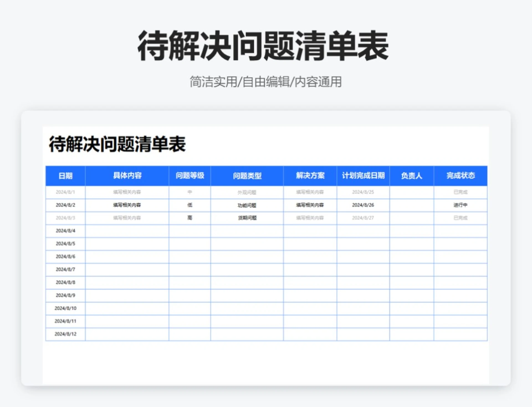Click the 负责人 column header
The image size is (532, 407).
point(411,176)
